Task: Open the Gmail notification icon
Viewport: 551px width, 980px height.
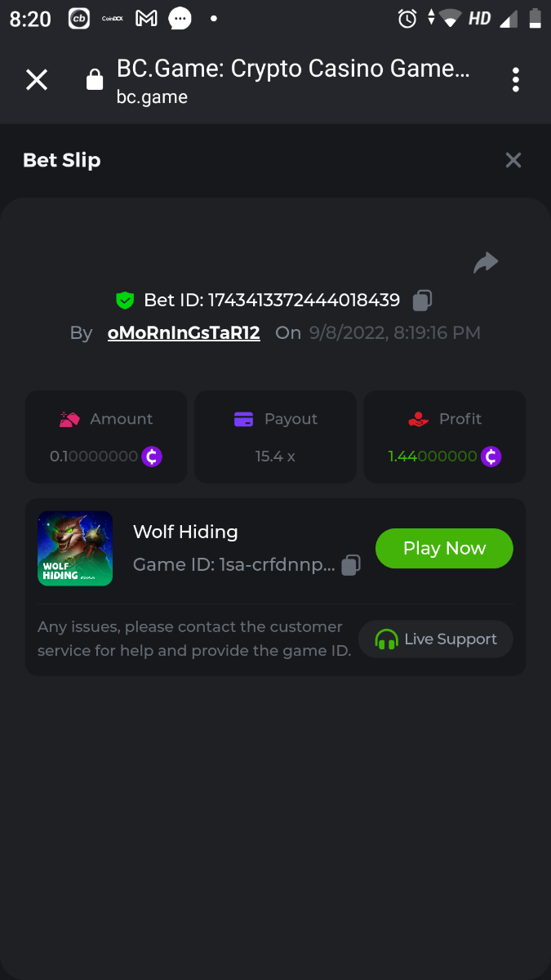Action: (x=146, y=18)
